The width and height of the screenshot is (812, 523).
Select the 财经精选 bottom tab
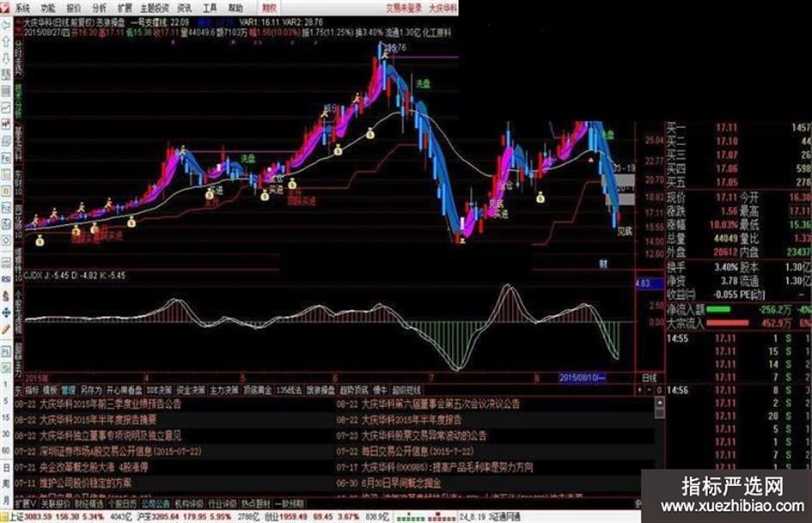coord(89,503)
